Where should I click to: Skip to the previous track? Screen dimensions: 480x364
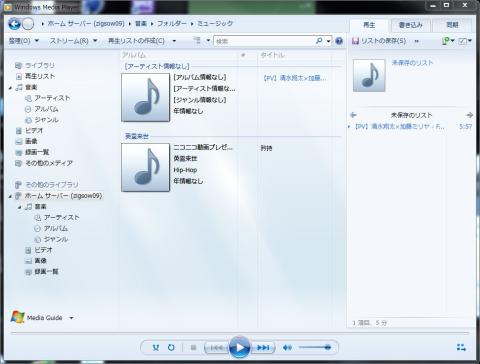pyautogui.click(x=217, y=348)
